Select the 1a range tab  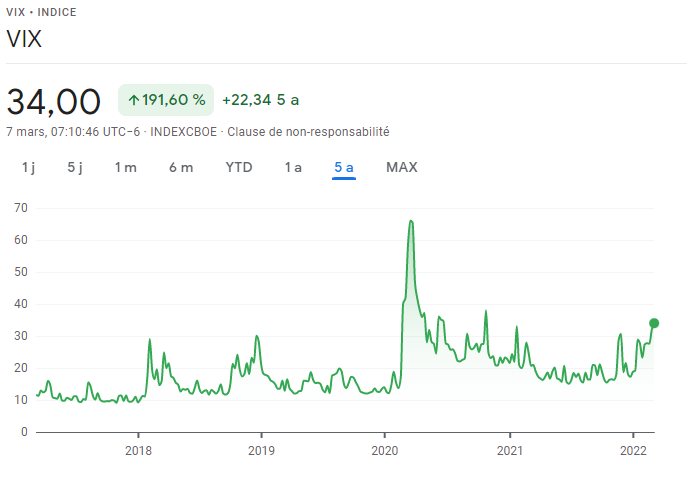pyautogui.click(x=293, y=167)
